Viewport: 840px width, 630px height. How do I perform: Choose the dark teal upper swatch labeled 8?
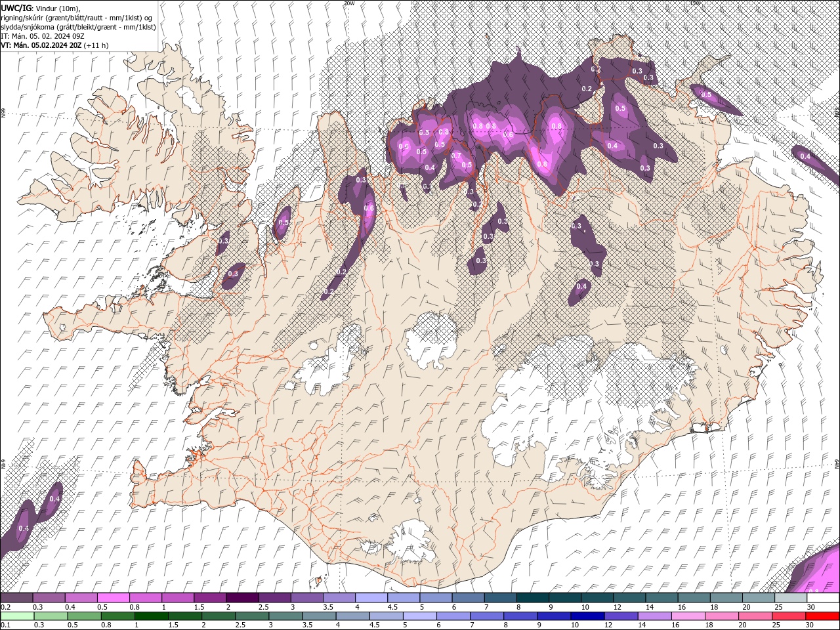(532, 598)
